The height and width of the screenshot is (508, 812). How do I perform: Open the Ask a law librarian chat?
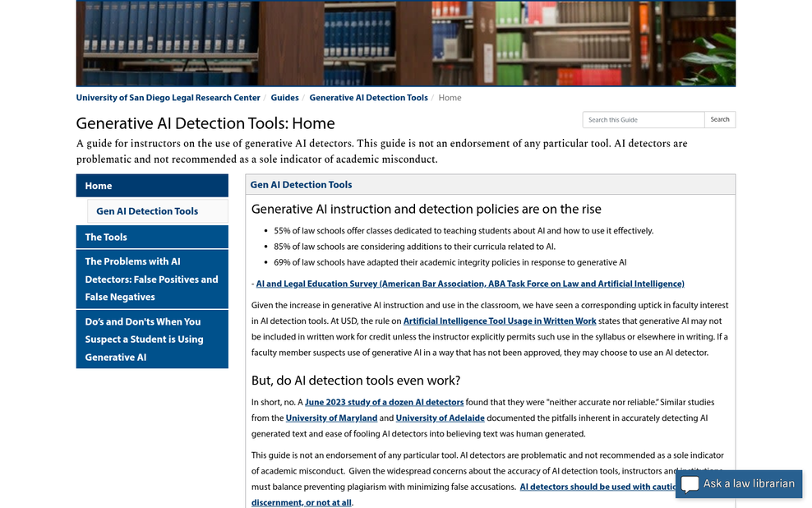(x=739, y=484)
